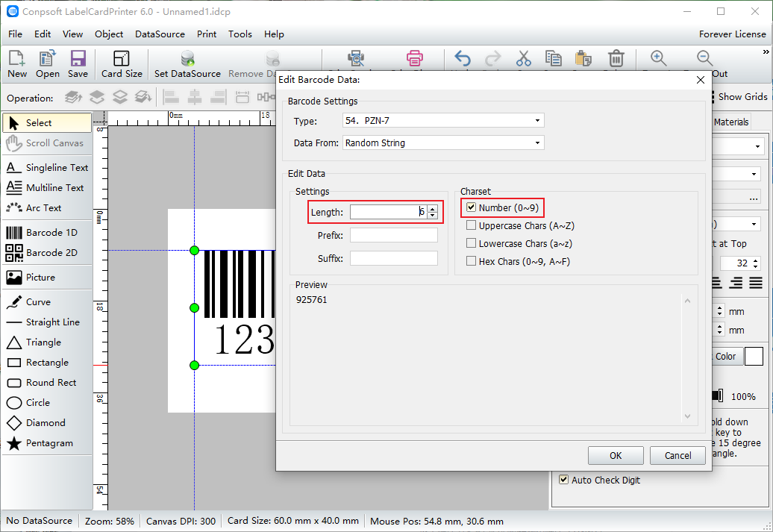Click the Undo arrow icon

pos(463,58)
